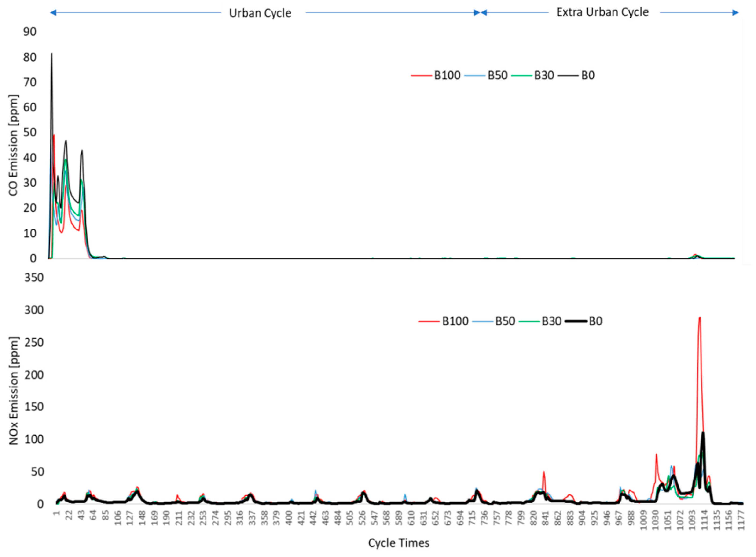Click the B50 entry in CO legend
This screenshot has width=756, height=557.
point(497,76)
